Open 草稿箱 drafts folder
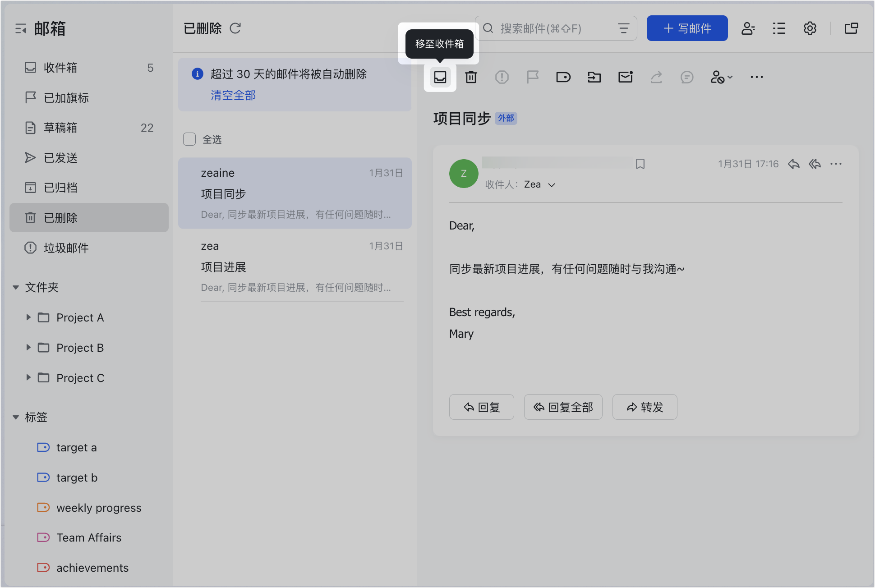 89,128
